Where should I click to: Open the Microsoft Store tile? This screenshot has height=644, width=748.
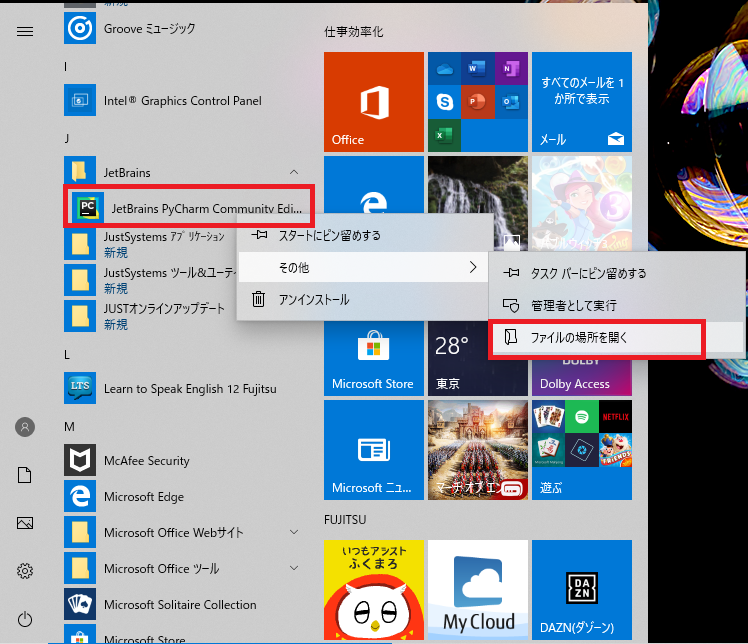(374, 358)
